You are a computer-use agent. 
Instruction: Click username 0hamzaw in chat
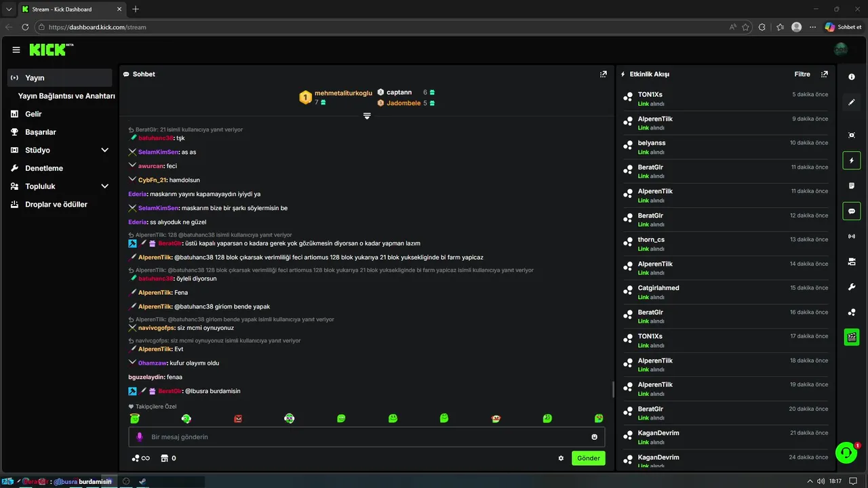point(153,363)
